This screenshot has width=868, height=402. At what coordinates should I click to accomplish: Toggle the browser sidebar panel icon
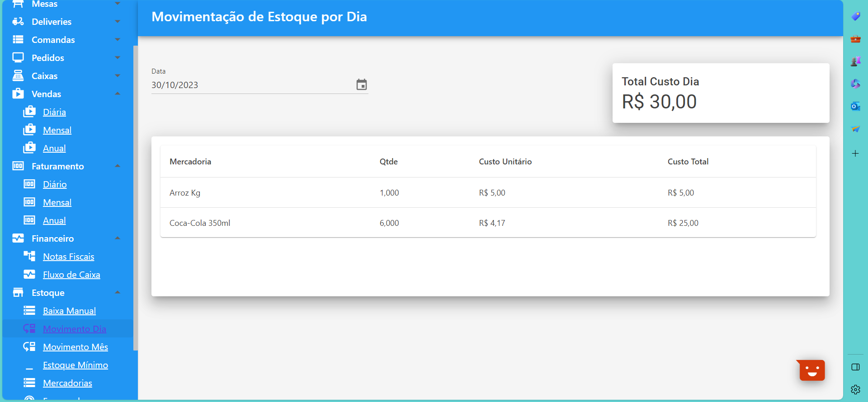click(855, 367)
